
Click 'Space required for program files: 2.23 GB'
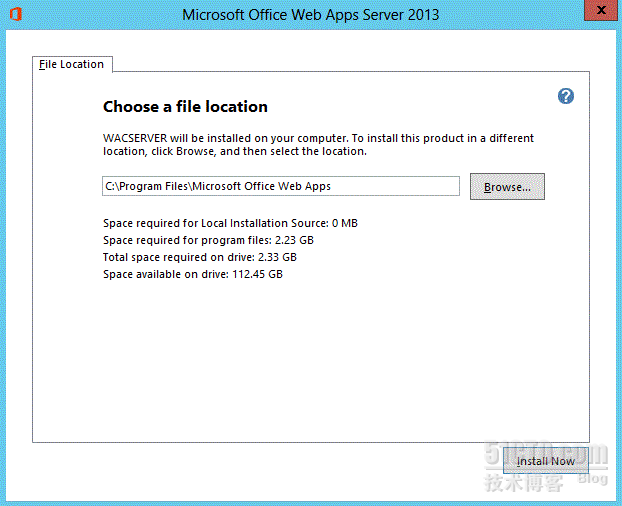click(x=208, y=240)
